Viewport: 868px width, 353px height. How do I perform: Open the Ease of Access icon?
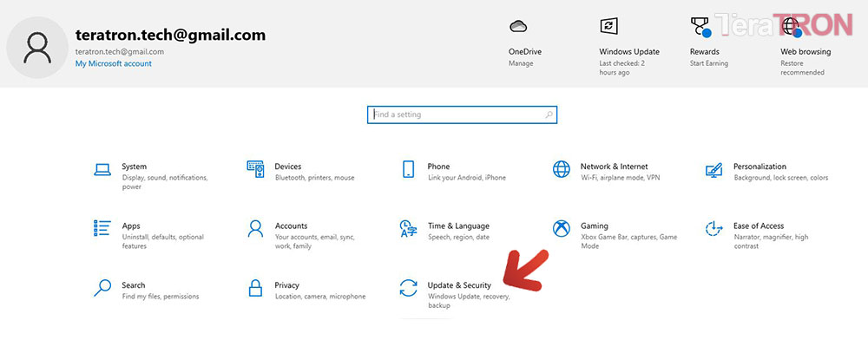click(714, 228)
